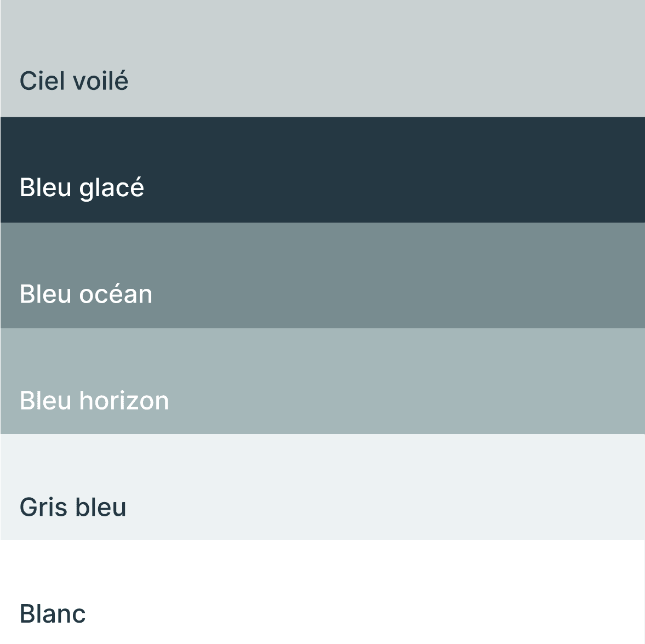Choose the Gris bleu pale swatch
Image resolution: width=645 pixels, height=644 pixels.
pos(322,487)
